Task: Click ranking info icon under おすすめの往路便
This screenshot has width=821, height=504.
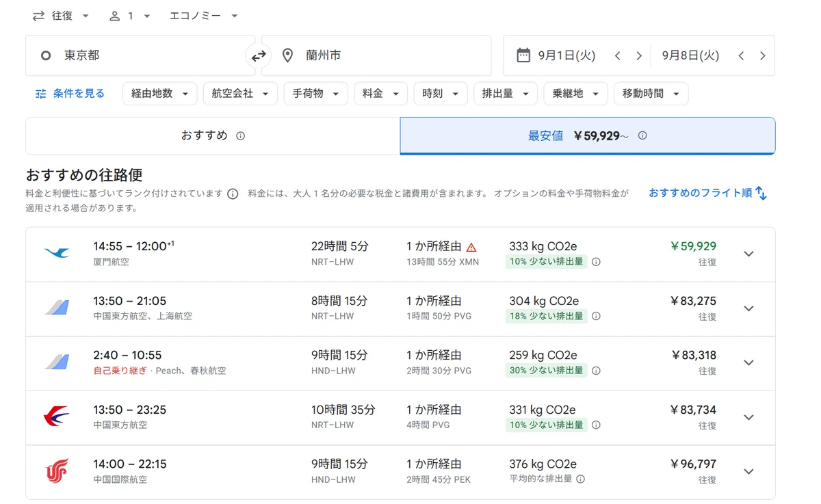Action: coord(233,194)
